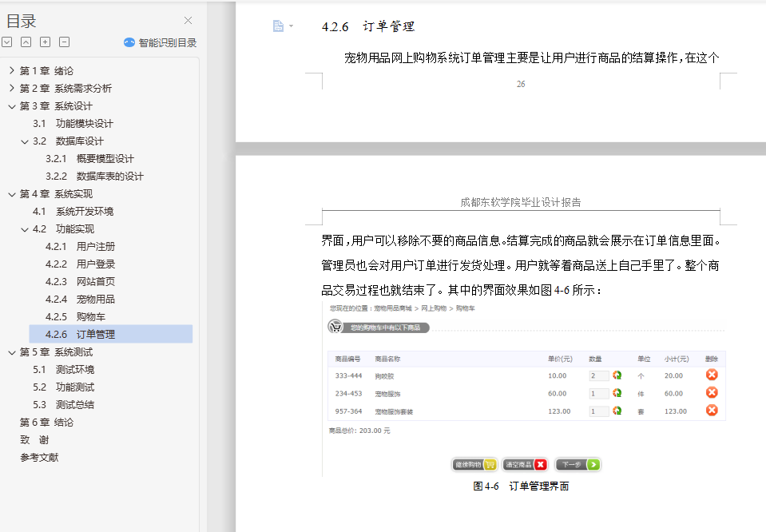The width and height of the screenshot is (766, 532).
Task: Click the shopping cart screenshot figure
Action: tap(525, 388)
